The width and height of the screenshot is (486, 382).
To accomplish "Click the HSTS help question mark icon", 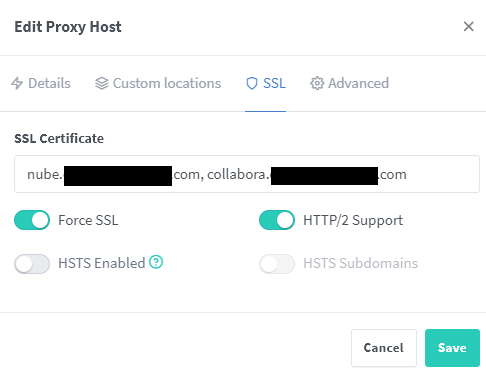I will 156,262.
